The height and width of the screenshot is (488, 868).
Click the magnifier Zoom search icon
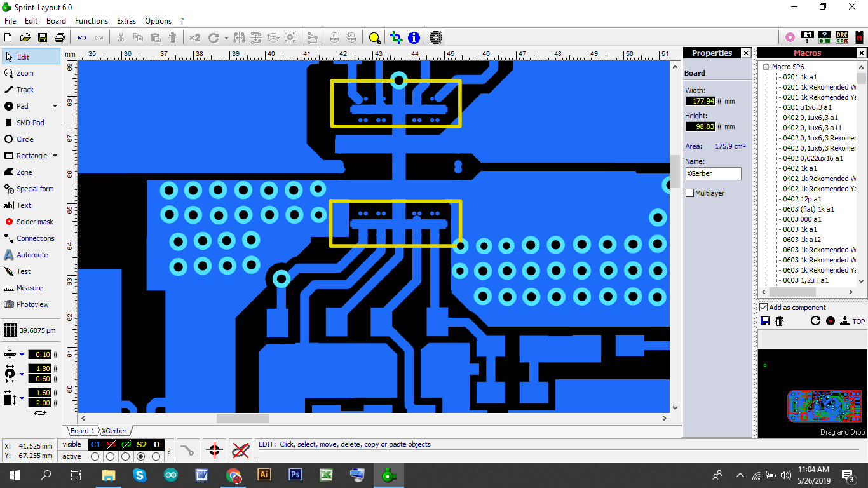click(x=374, y=37)
